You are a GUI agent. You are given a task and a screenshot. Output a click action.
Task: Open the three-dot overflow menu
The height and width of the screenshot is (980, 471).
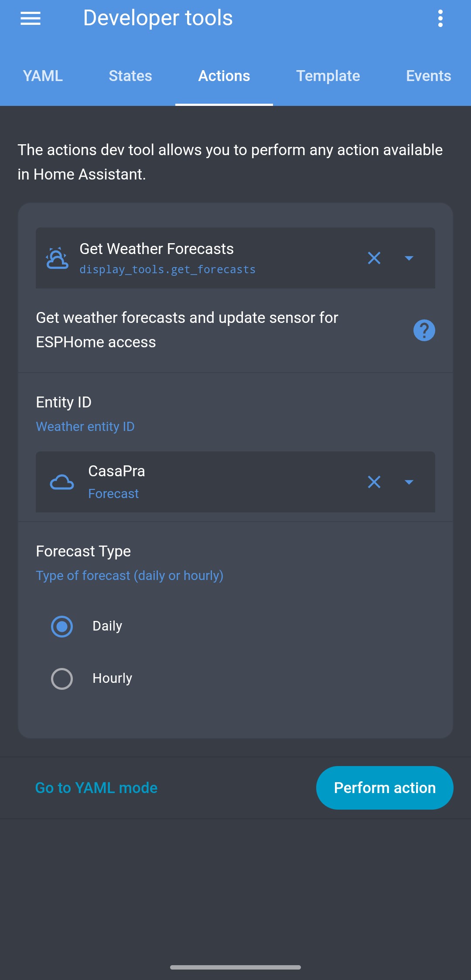440,18
